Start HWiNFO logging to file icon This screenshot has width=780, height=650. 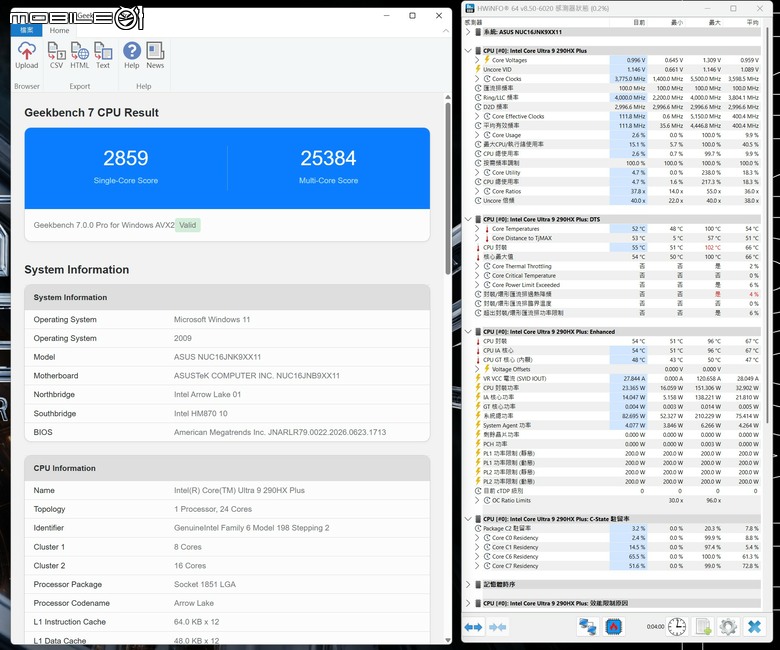pos(703,627)
